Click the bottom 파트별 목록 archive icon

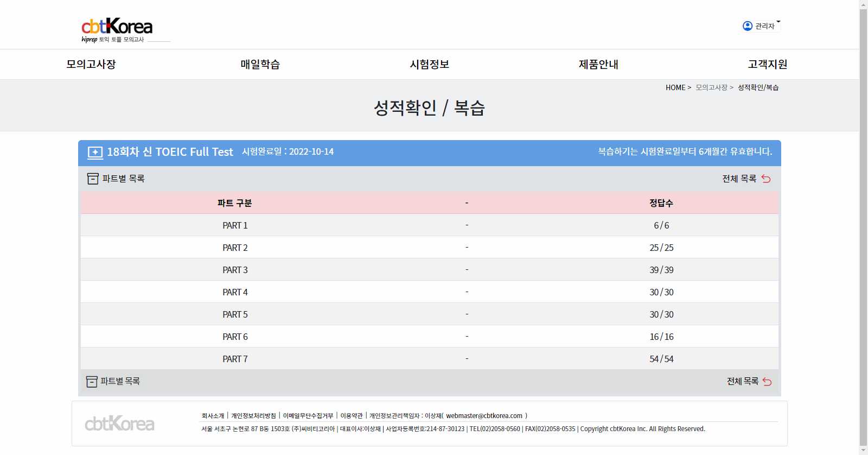pos(92,382)
